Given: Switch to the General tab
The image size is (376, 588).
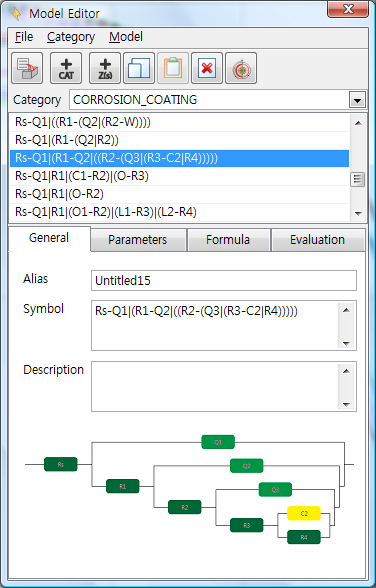Looking at the screenshot, I should tap(49, 238).
